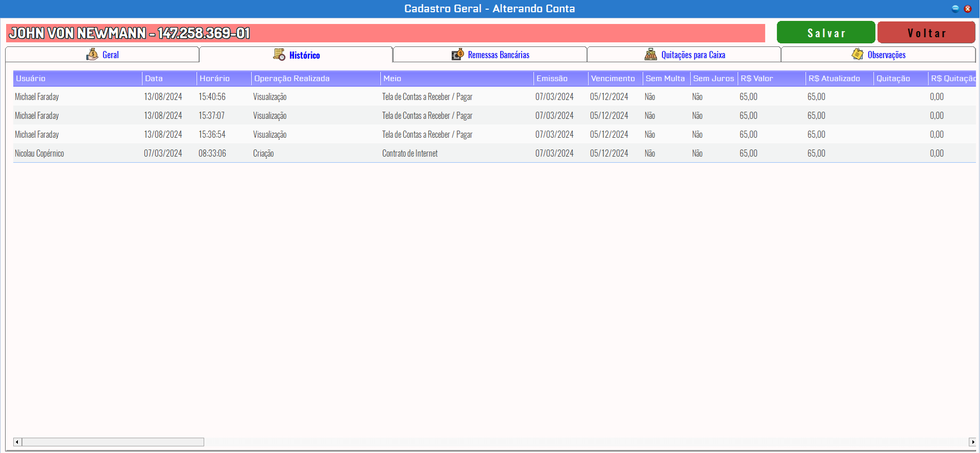Select the row with time 15:36:54
This screenshot has width=980, height=453.
pyautogui.click(x=494, y=134)
